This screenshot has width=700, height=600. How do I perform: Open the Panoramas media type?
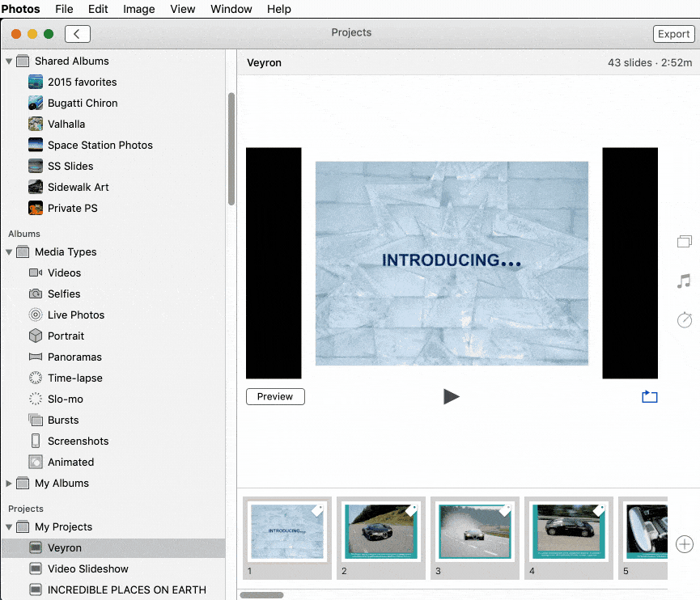(74, 357)
